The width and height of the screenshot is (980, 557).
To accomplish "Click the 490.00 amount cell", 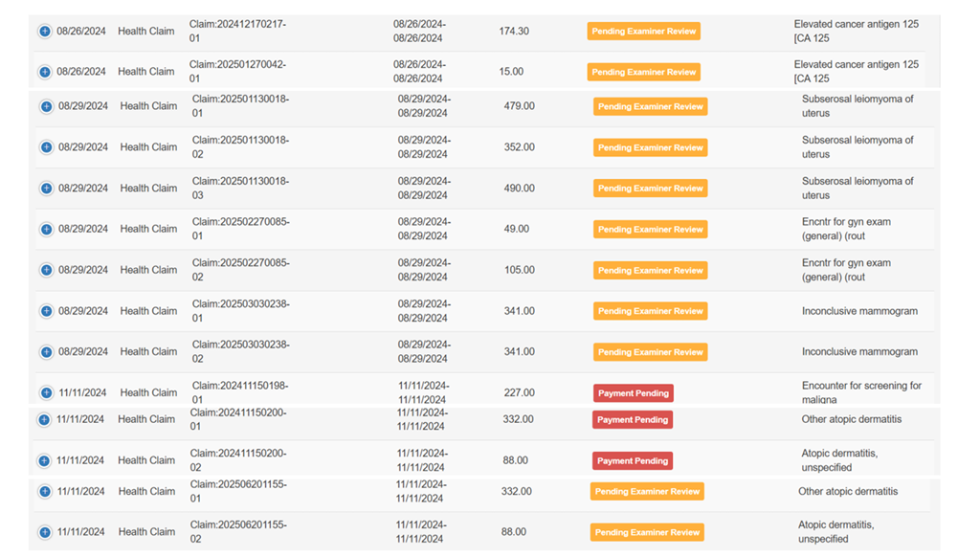I will click(x=519, y=189).
